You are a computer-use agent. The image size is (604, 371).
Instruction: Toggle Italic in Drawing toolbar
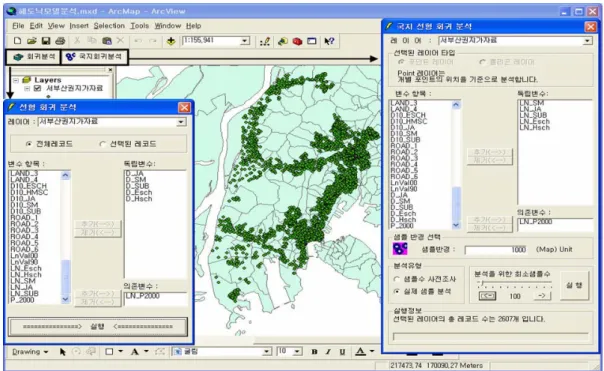point(328,352)
